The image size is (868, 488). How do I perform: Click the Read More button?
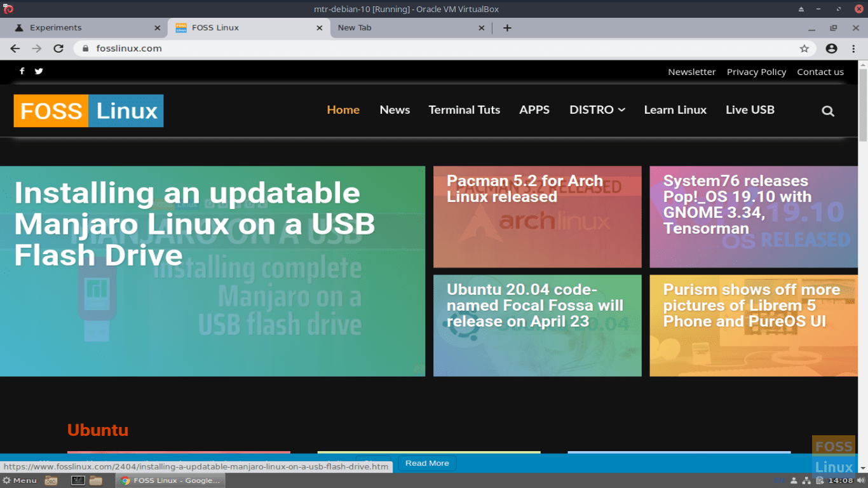427,463
